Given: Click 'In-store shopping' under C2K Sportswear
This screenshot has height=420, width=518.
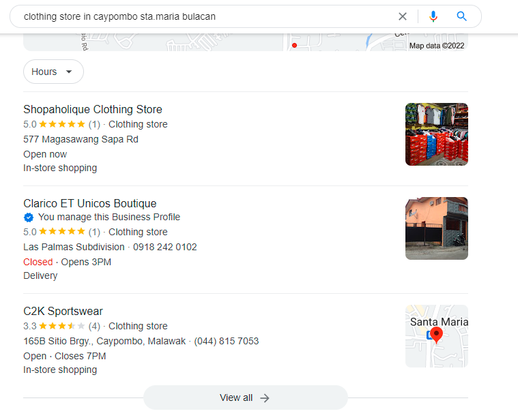Looking at the screenshot, I should coord(60,370).
